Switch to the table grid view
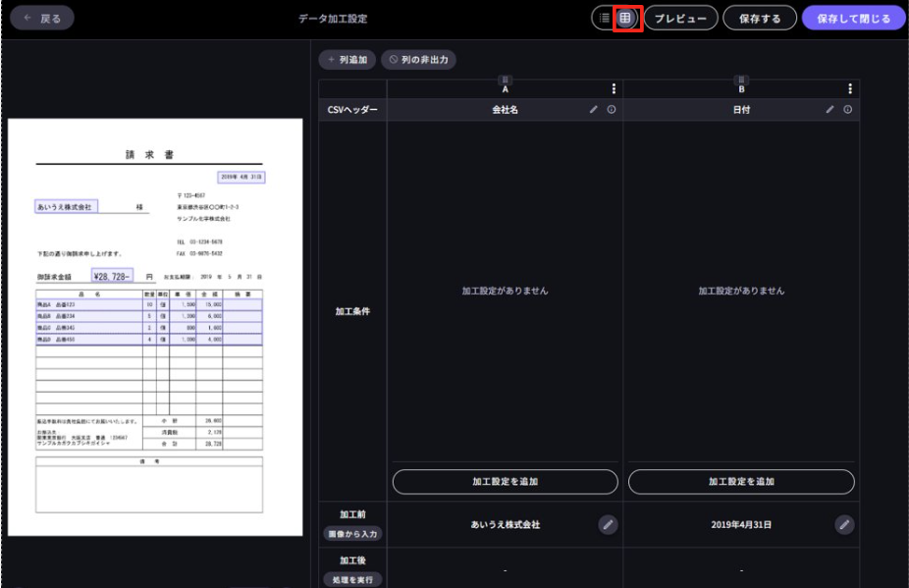The height and width of the screenshot is (588, 909). pyautogui.click(x=626, y=18)
